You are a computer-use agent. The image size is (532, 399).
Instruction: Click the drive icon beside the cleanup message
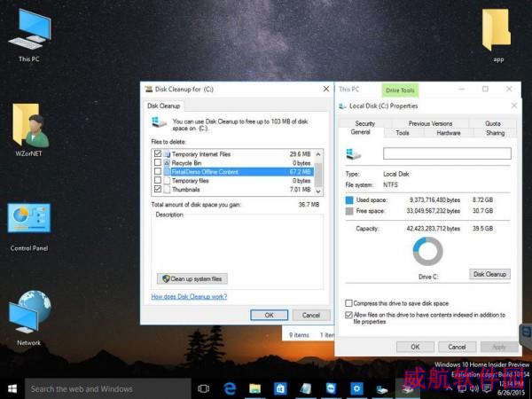(x=159, y=122)
